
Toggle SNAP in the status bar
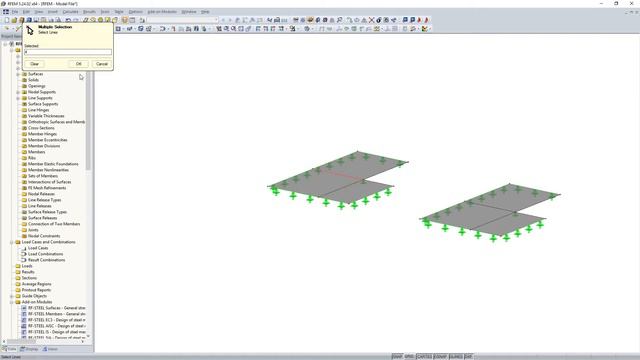pos(397,356)
